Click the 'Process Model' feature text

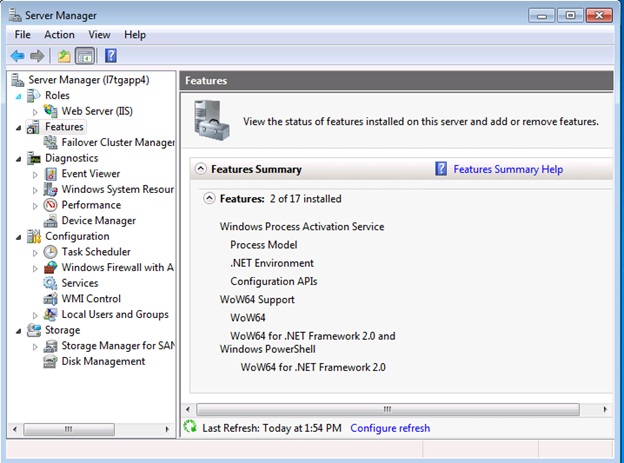point(263,244)
